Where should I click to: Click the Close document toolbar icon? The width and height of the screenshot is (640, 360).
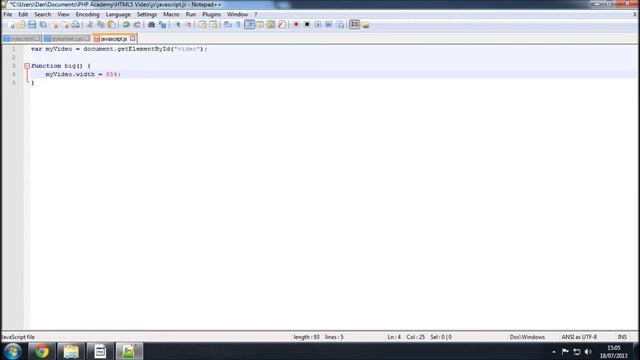coord(56,25)
